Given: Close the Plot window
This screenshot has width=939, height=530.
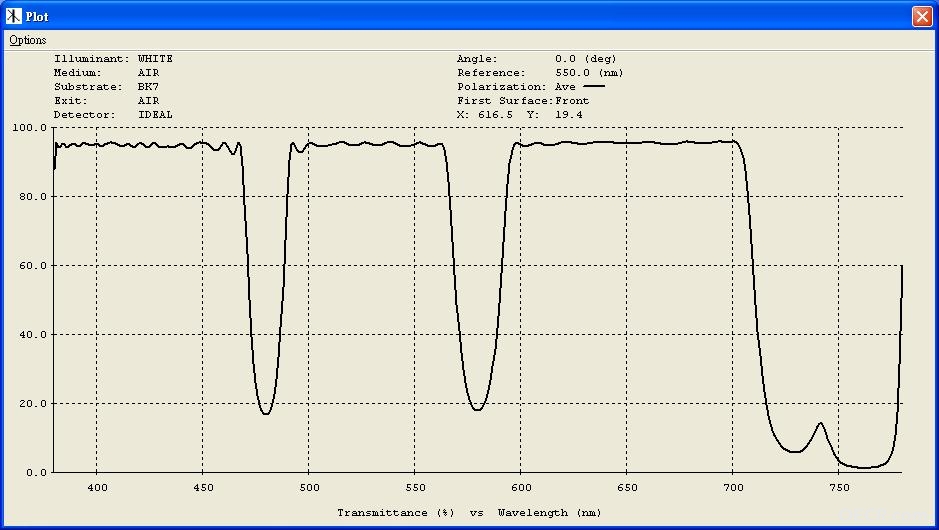Looking at the screenshot, I should (922, 16).
